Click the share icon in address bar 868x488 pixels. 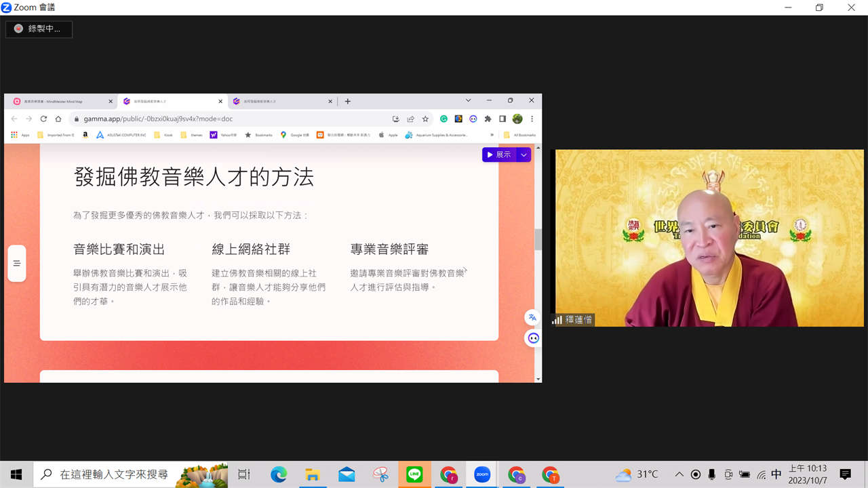pos(410,119)
